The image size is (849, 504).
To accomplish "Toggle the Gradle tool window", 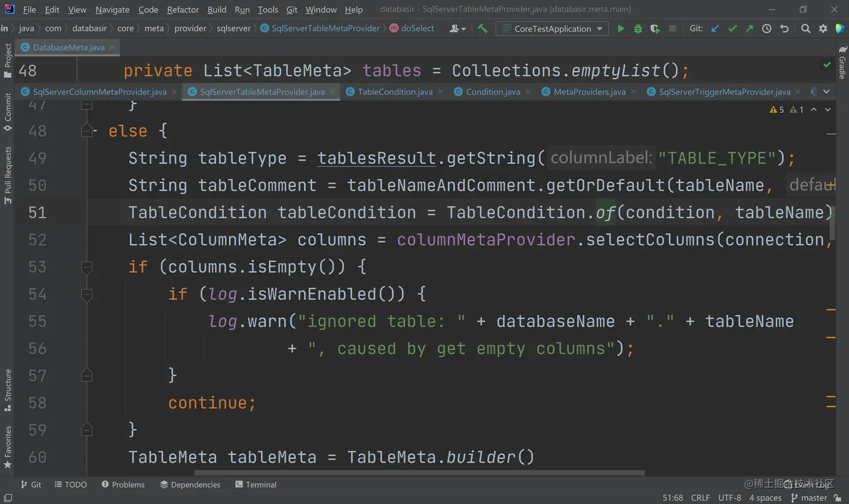I will pyautogui.click(x=842, y=62).
